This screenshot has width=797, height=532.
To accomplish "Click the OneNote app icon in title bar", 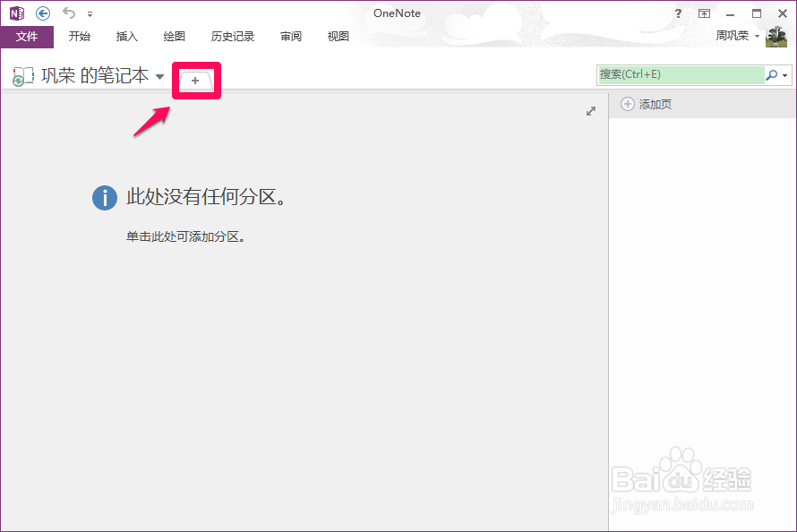I will (17, 13).
